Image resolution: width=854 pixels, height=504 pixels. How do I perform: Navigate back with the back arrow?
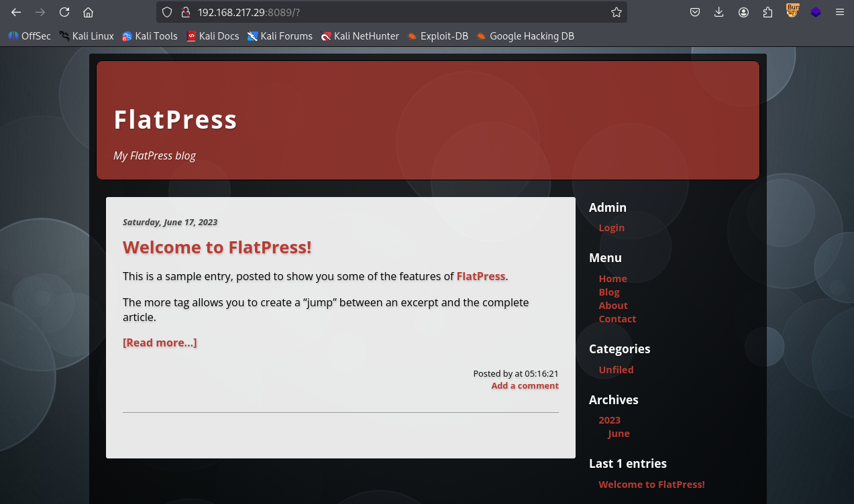coord(16,12)
